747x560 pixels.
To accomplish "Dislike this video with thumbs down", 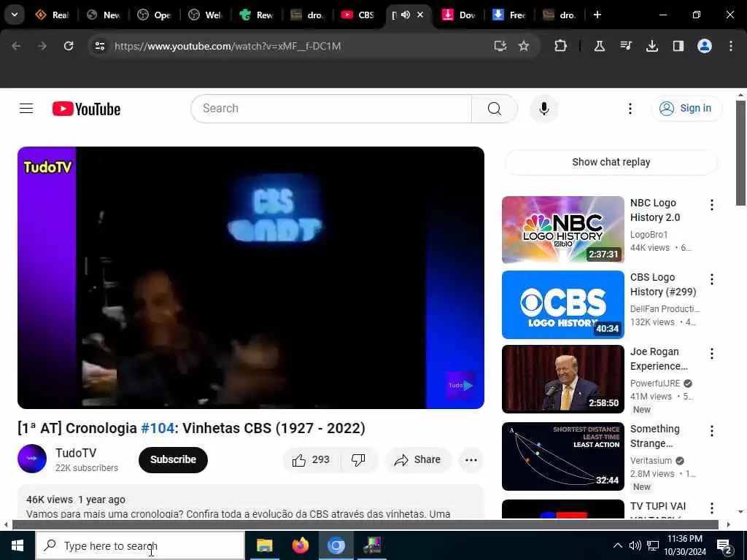I will click(359, 460).
